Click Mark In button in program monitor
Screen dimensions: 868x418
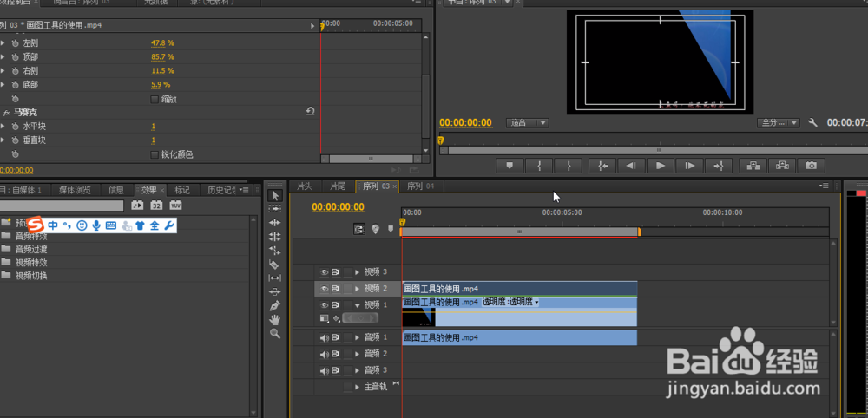click(539, 166)
